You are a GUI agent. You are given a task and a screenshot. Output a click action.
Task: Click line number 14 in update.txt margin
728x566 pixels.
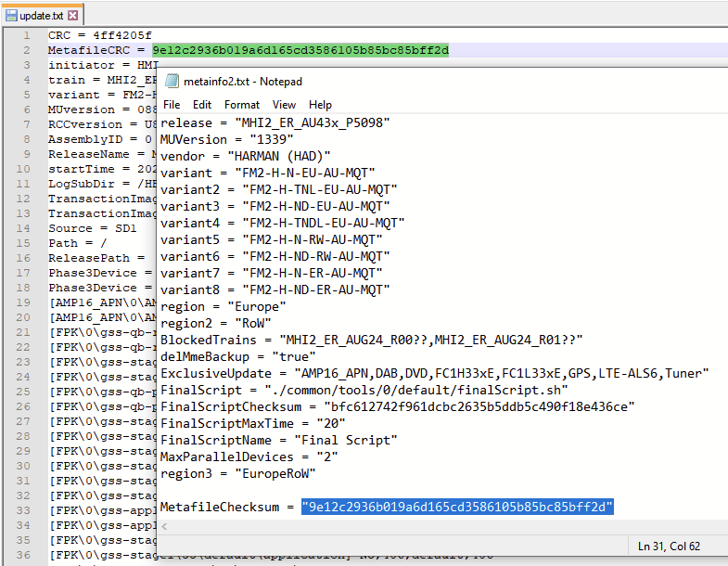[x=23, y=228]
